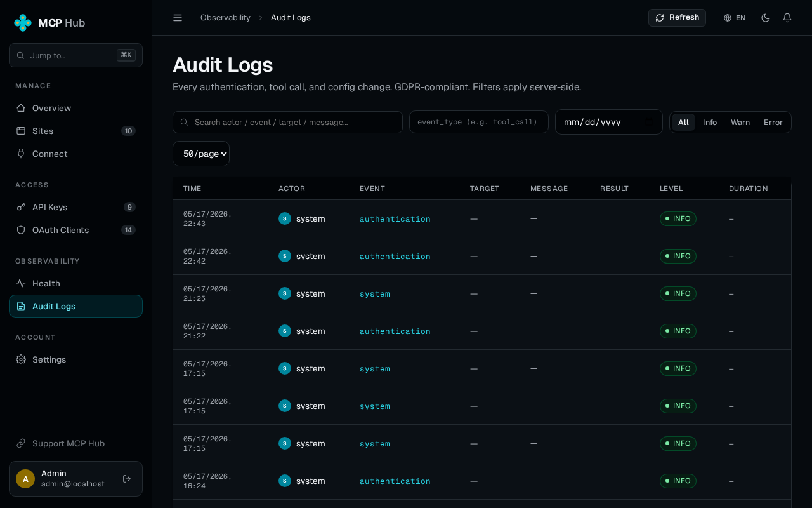Image resolution: width=812 pixels, height=508 pixels.
Task: Open OAuth Clients page
Action: pos(75,230)
